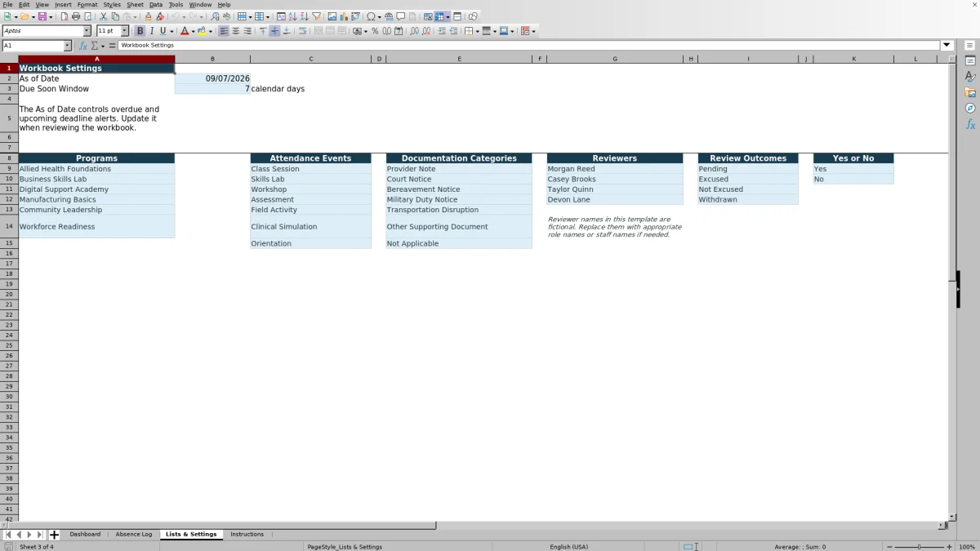Export directly as PDF icon
This screenshot has height=551, width=980.
(65, 16)
